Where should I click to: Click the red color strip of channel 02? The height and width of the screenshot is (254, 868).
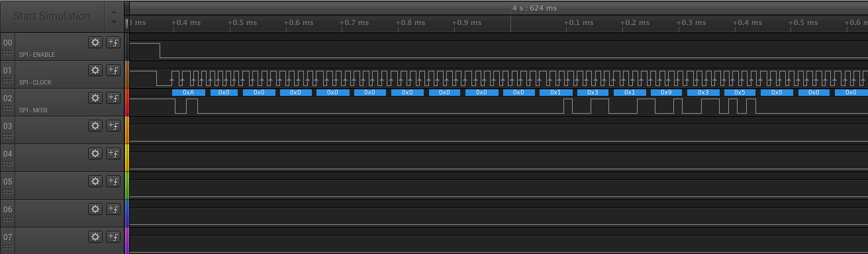[x=127, y=103]
